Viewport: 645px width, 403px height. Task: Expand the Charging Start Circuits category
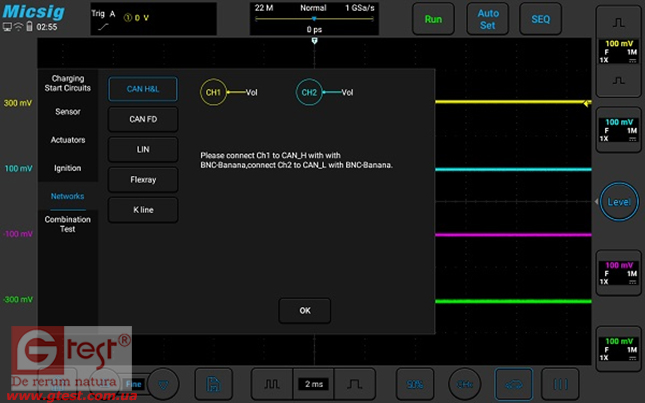click(x=68, y=83)
